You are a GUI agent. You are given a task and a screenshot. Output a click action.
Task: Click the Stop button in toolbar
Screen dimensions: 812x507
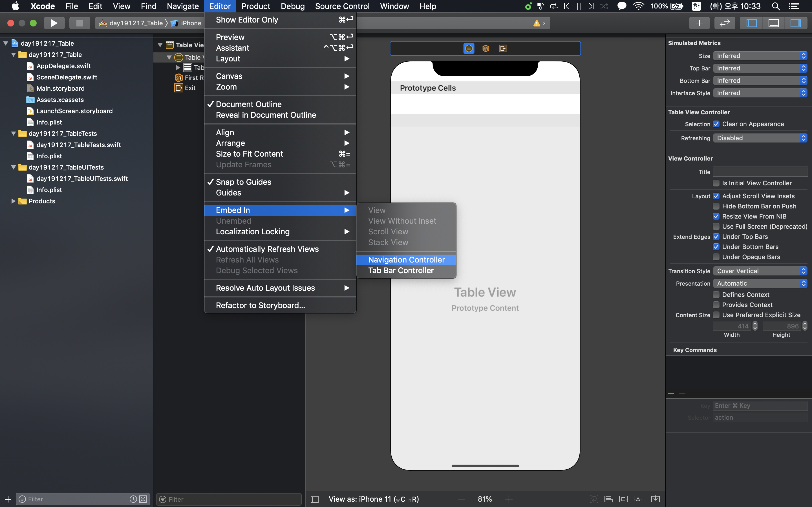pos(80,23)
